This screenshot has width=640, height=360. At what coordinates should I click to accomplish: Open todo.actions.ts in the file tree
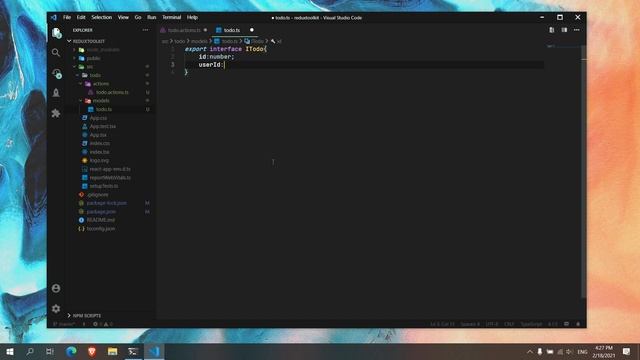tap(112, 92)
